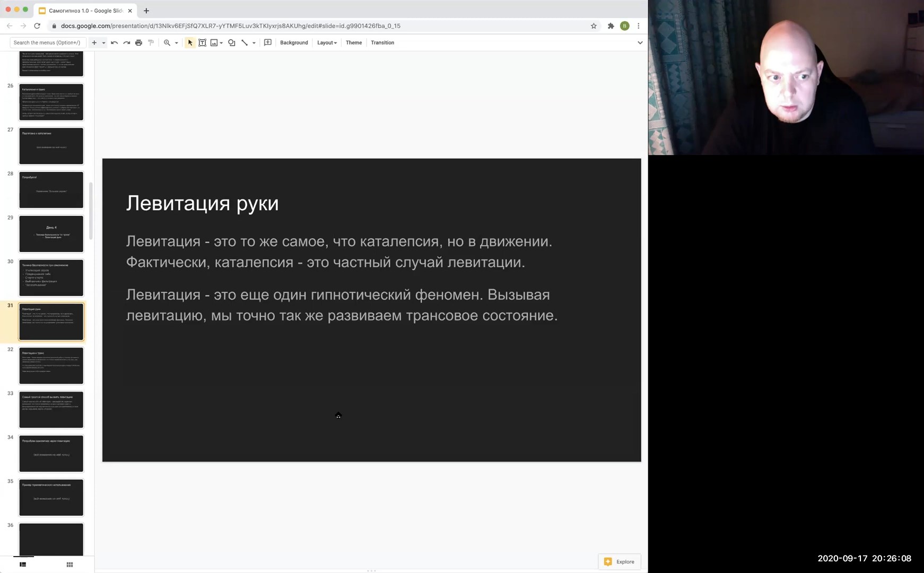924x573 pixels.
Task: Select slide 35 thumbnail
Action: click(x=51, y=498)
